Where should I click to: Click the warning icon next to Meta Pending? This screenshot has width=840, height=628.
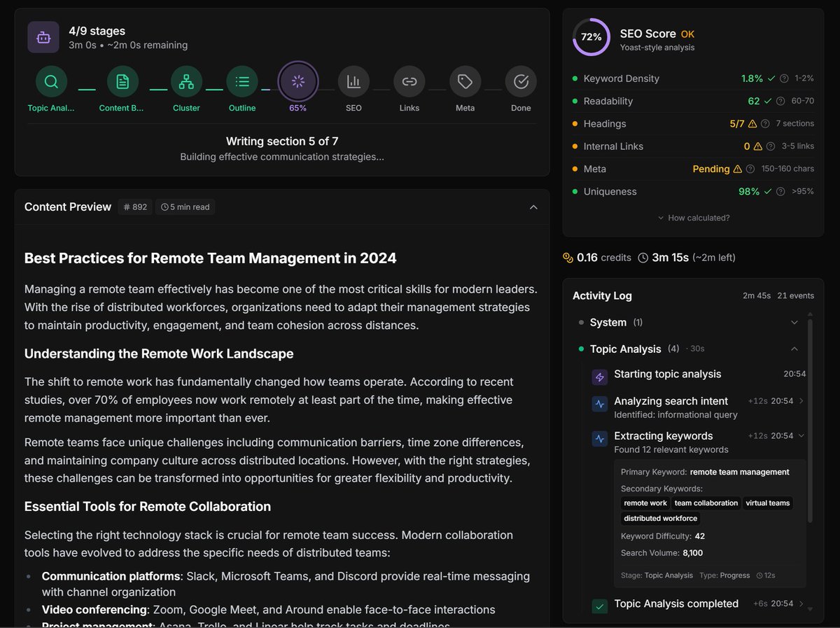click(737, 169)
